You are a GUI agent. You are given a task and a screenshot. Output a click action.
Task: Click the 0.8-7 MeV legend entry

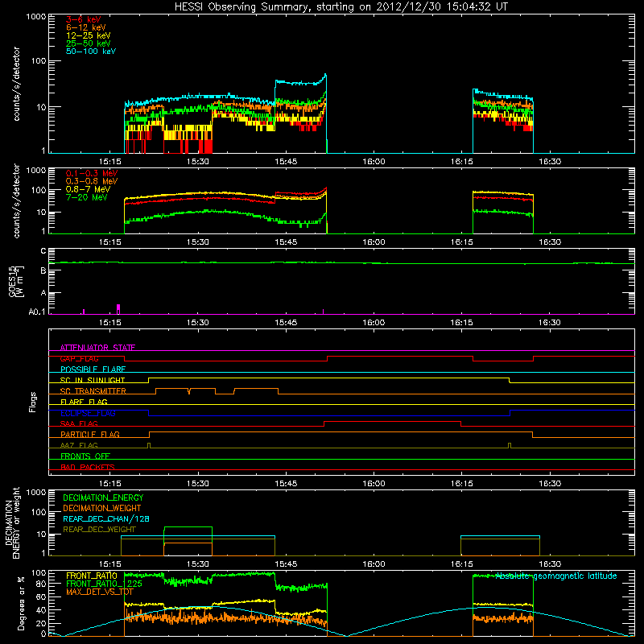tap(88, 190)
